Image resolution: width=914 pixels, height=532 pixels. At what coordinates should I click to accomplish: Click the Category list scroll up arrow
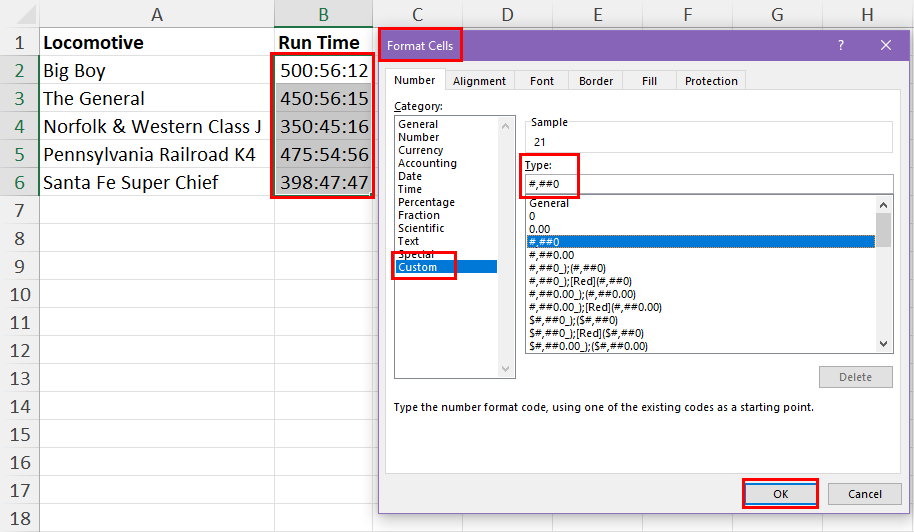pyautogui.click(x=505, y=126)
